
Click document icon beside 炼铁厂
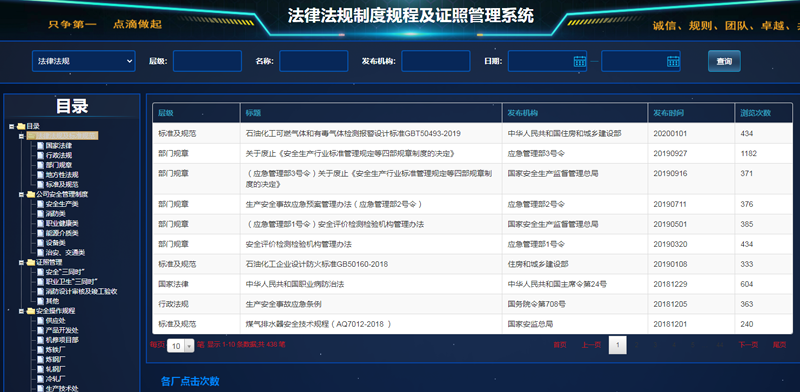click(41, 350)
